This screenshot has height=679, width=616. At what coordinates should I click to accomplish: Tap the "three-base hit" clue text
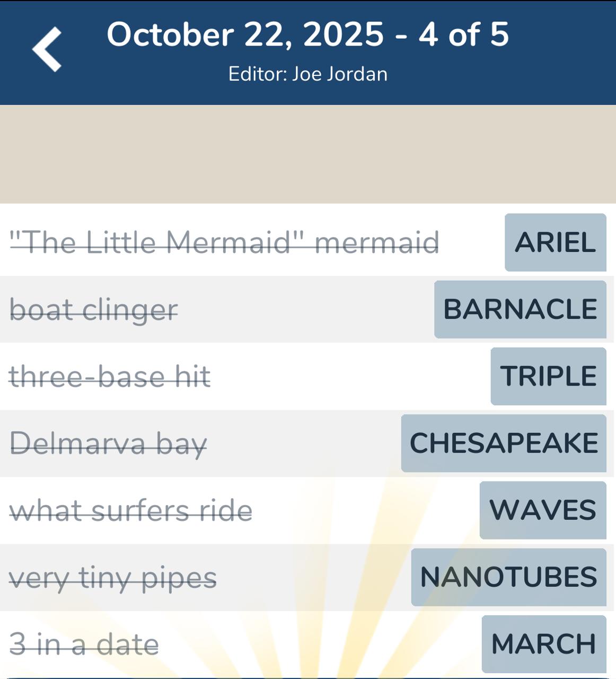(110, 377)
